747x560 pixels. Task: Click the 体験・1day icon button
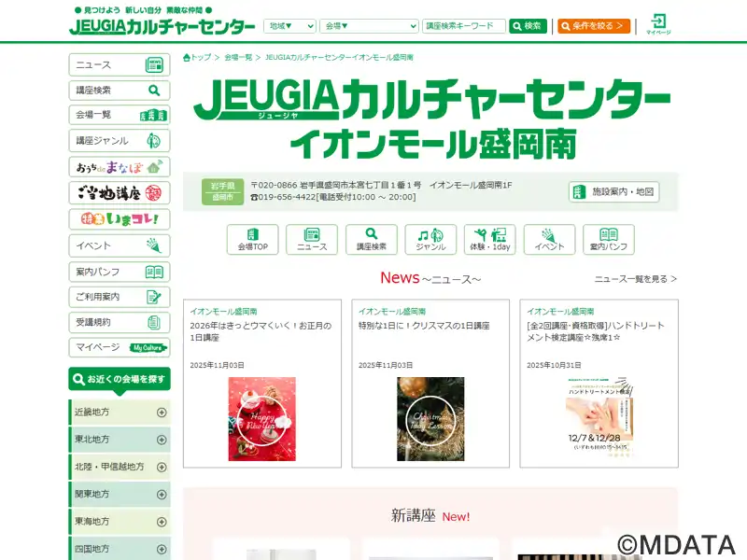pos(489,240)
